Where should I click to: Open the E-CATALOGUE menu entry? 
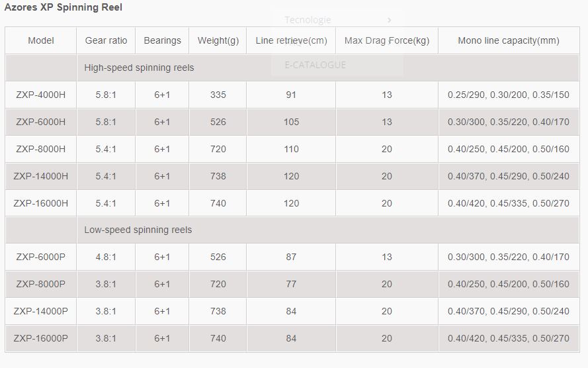pyautogui.click(x=315, y=65)
